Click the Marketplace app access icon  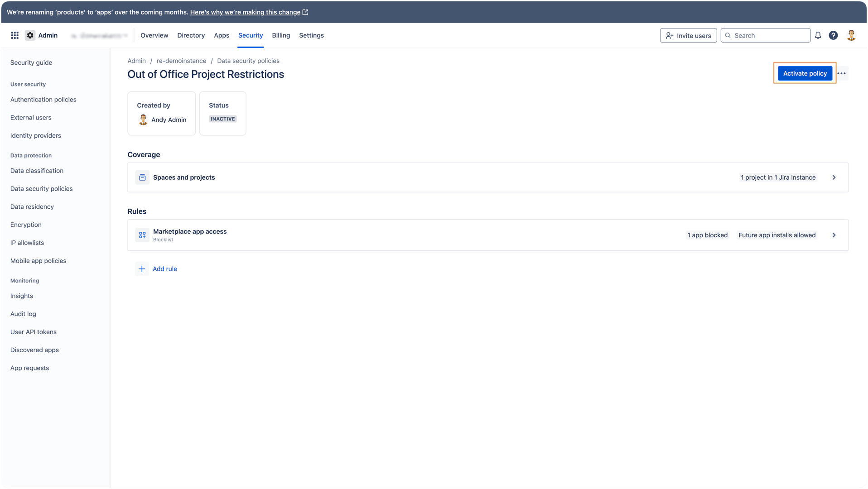click(x=142, y=235)
